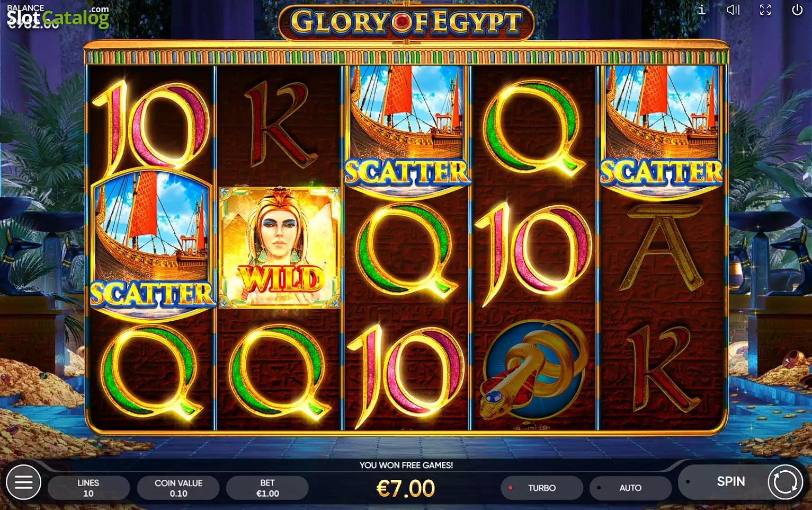Click the Cleopatra WILD symbol
This screenshot has height=510, width=812.
coord(279,248)
